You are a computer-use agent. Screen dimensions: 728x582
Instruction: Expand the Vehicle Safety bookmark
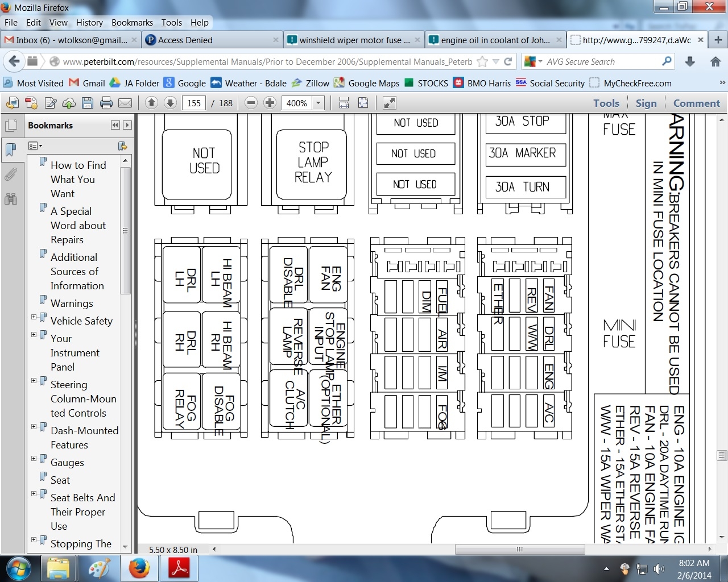pos(34,317)
